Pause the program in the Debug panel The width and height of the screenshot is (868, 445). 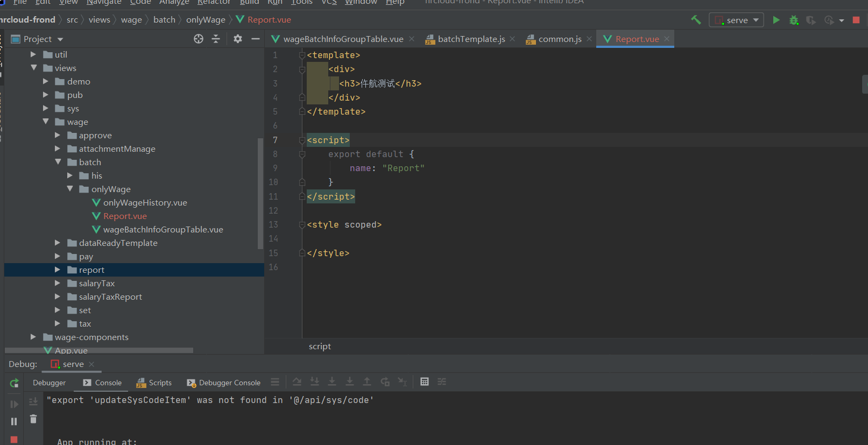14,421
